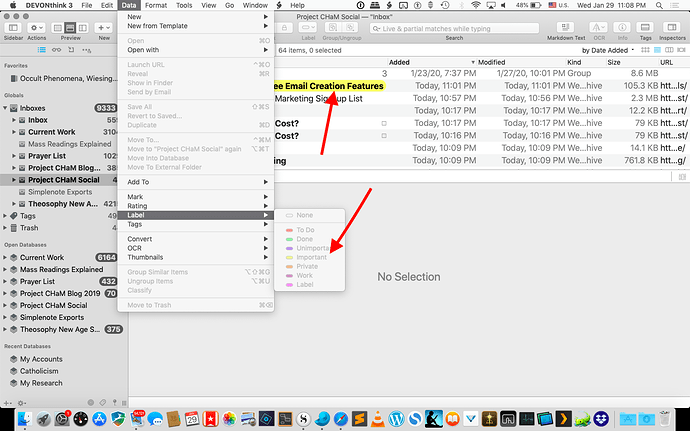The width and height of the screenshot is (690, 431).
Task: Switch to list view mode
Action: (657, 50)
